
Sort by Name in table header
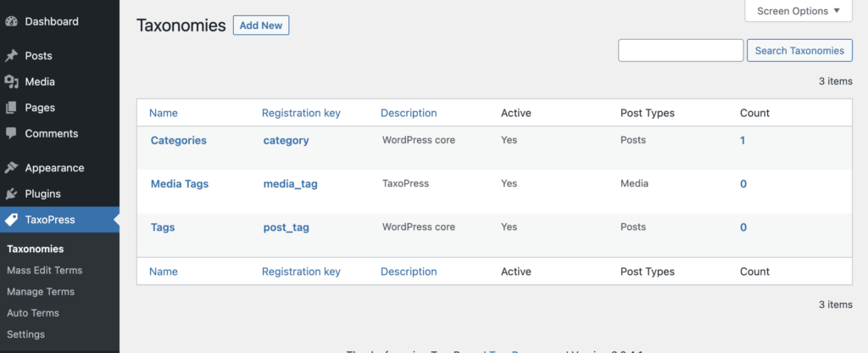(x=164, y=113)
